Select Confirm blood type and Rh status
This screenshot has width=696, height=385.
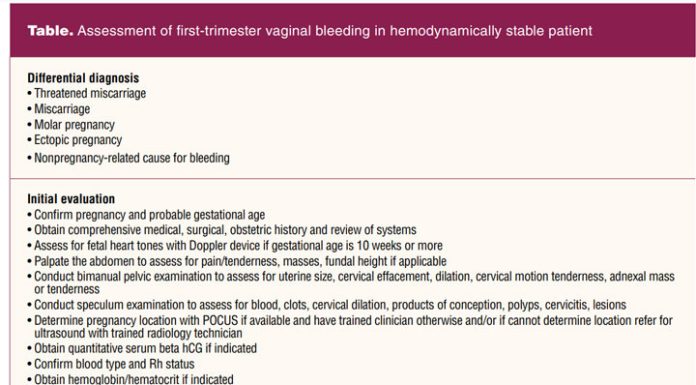111,364
